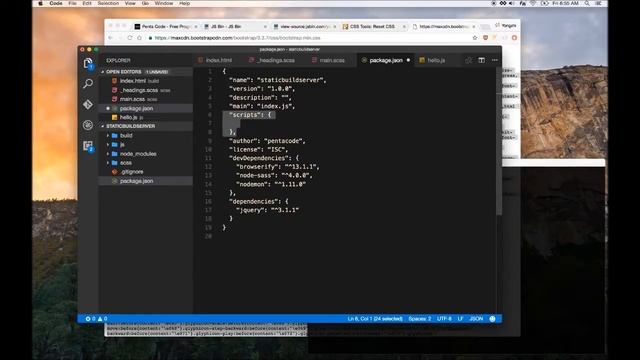Reload the page in Chrome
The width and height of the screenshot is (640, 360).
coord(130,38)
